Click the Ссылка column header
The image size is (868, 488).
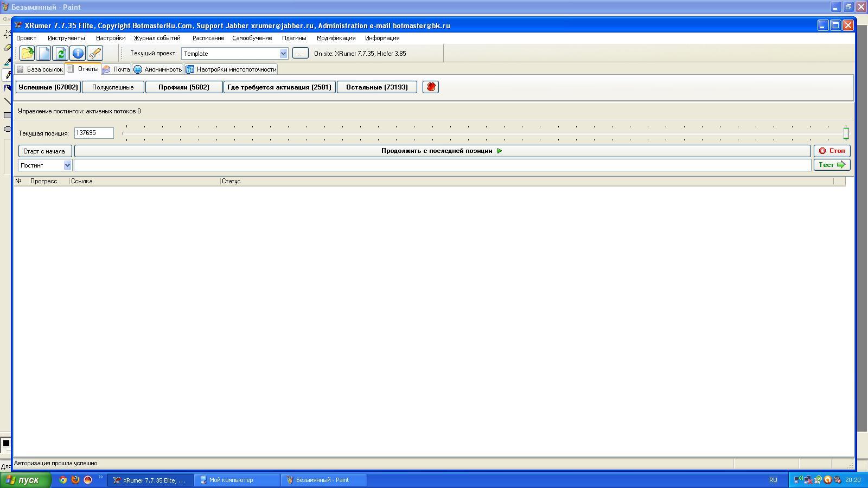coord(145,181)
